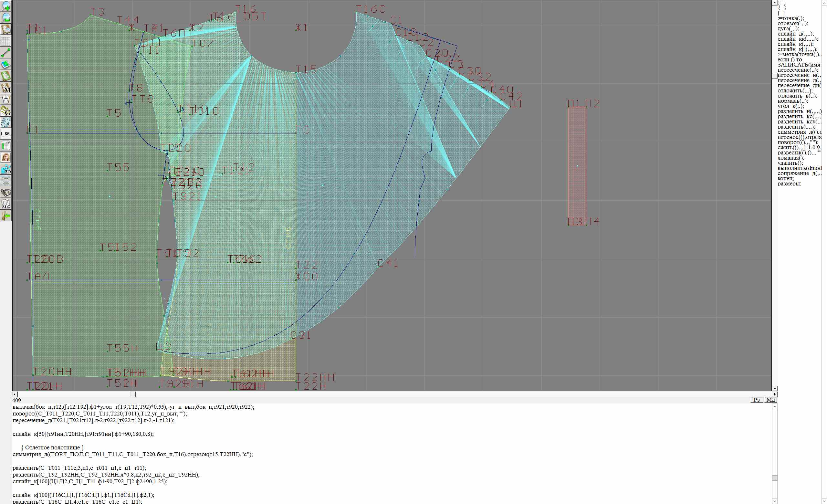Click the green arrow exit icon
The height and width of the screenshot is (504, 827).
pyautogui.click(x=6, y=216)
